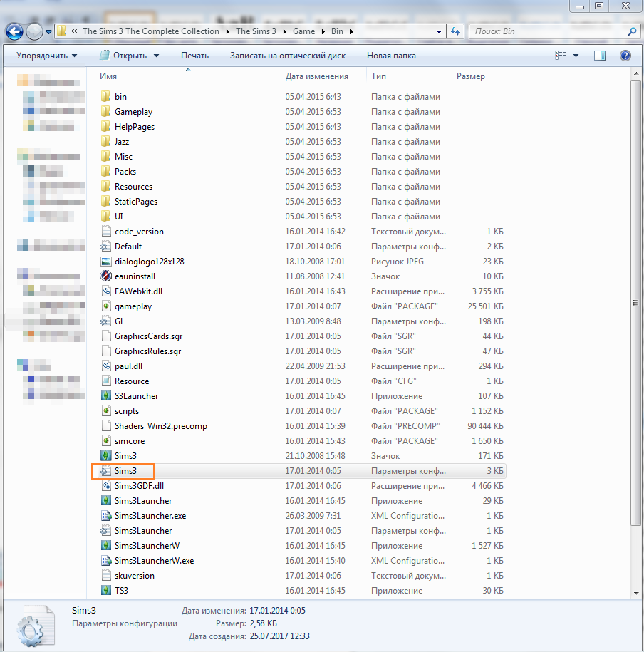The width and height of the screenshot is (644, 652).
Task: Select the Sims3LauncherW application icon
Action: [106, 546]
